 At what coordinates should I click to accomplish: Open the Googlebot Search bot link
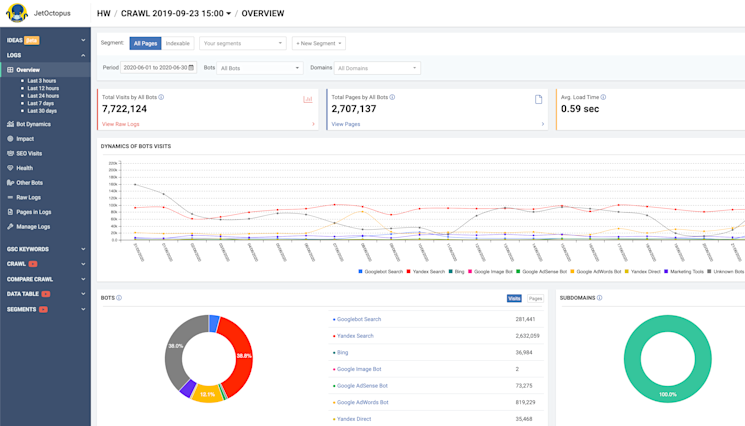point(358,319)
